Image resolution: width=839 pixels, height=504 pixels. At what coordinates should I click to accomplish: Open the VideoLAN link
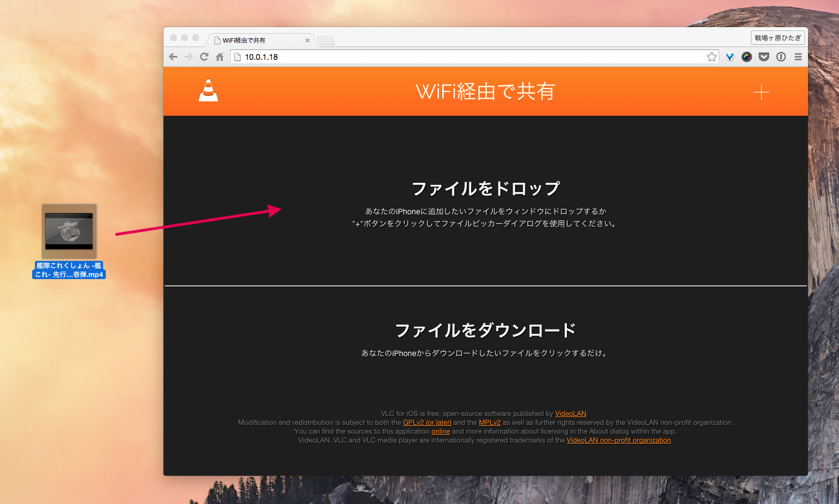click(x=570, y=414)
